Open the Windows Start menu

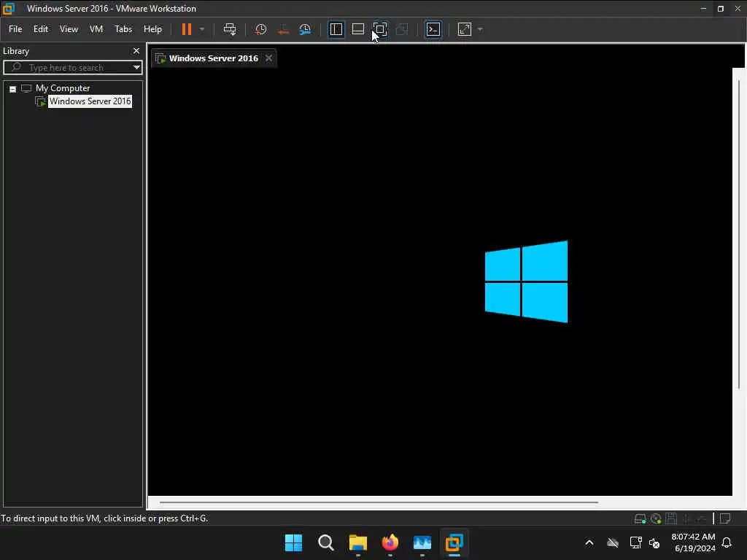click(x=293, y=542)
